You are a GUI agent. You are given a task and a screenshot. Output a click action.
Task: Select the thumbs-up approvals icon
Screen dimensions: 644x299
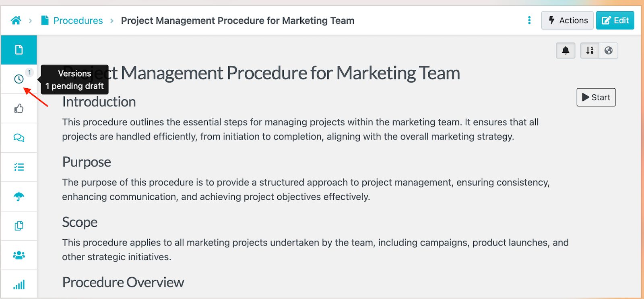tap(19, 108)
